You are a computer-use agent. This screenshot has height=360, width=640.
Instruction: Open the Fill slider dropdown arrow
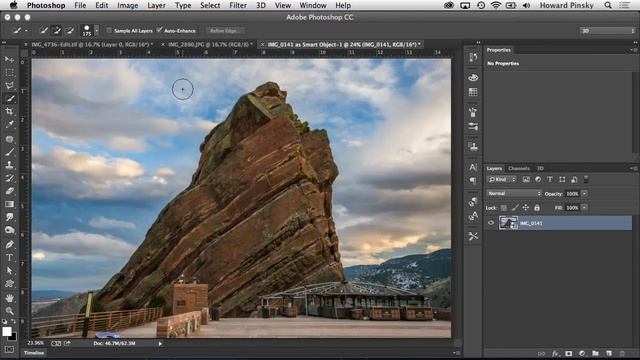tap(584, 208)
